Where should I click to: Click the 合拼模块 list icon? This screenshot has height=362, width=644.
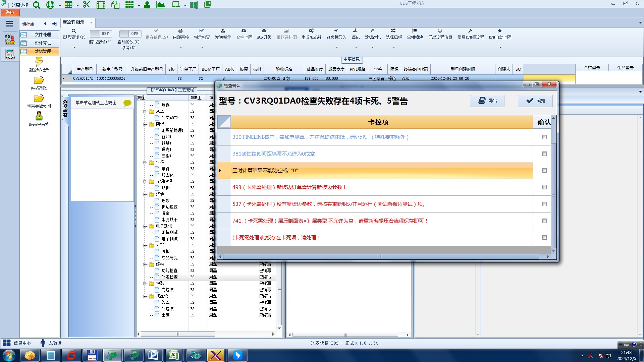tap(415, 31)
